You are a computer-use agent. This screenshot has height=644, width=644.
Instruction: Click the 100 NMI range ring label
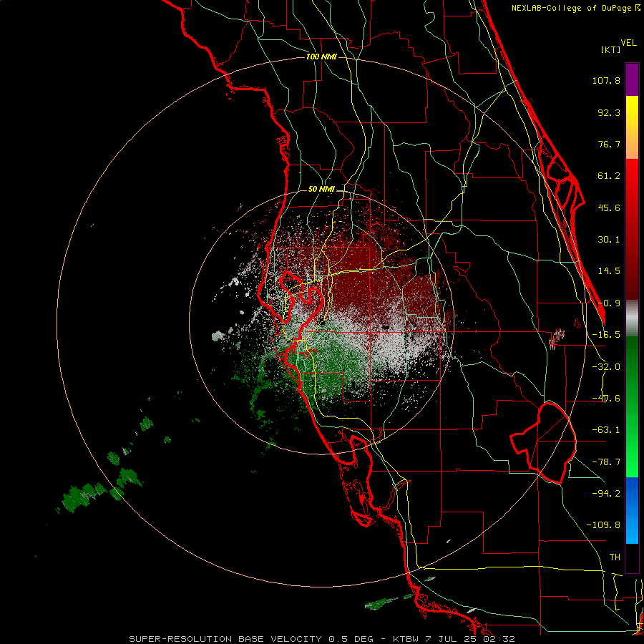click(321, 57)
